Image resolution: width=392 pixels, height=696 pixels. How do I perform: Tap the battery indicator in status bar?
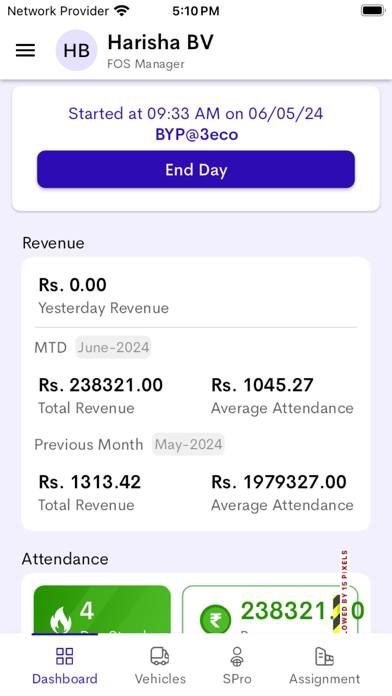(372, 11)
